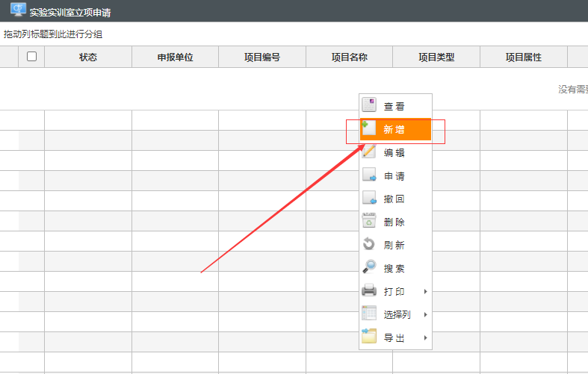The height and width of the screenshot is (374, 588).
Task: Click the lab monitor icon in title bar
Action: (x=18, y=10)
